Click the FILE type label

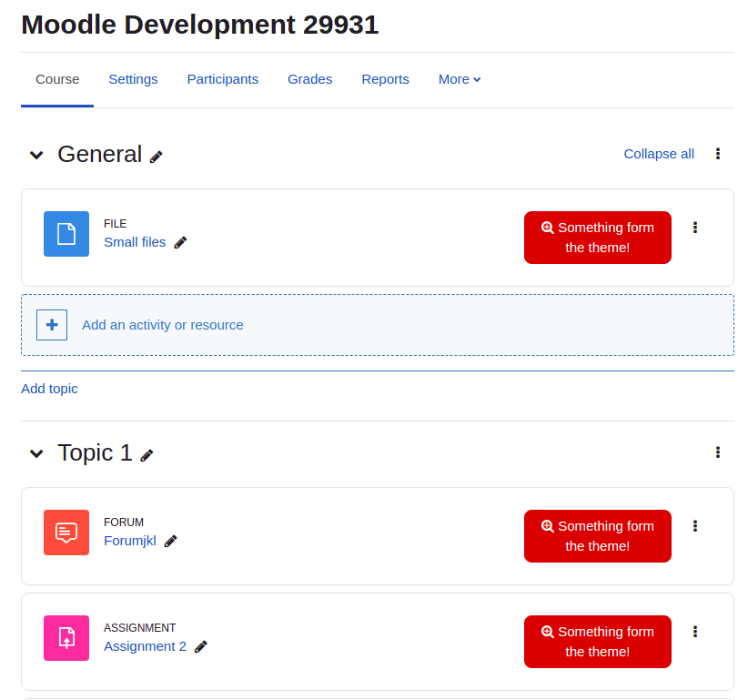click(115, 224)
